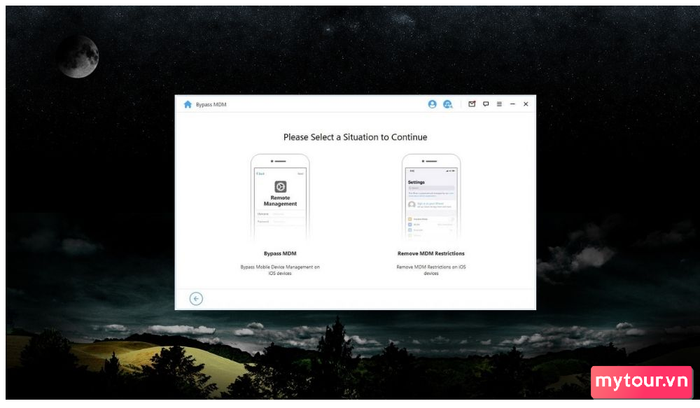
Task: Select the Remote Management phone illustration
Action: tap(280, 197)
